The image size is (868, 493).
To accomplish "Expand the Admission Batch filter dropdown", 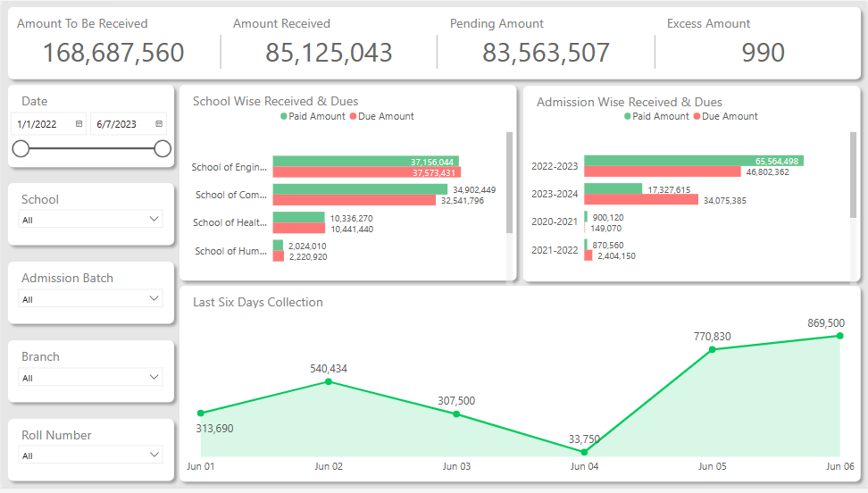I will tap(154, 298).
